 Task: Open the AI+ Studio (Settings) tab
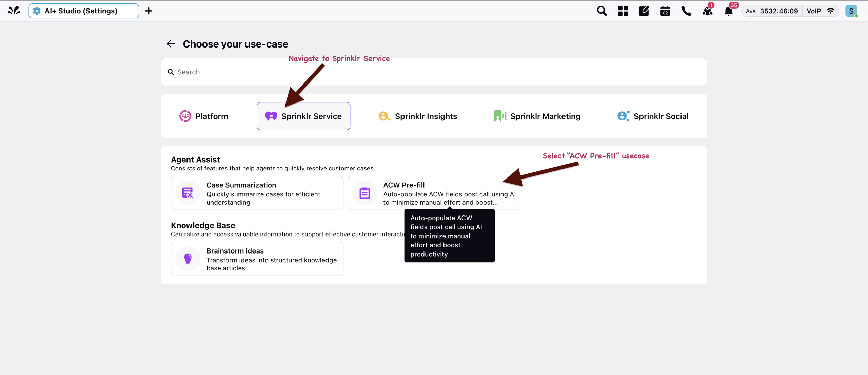[84, 11]
